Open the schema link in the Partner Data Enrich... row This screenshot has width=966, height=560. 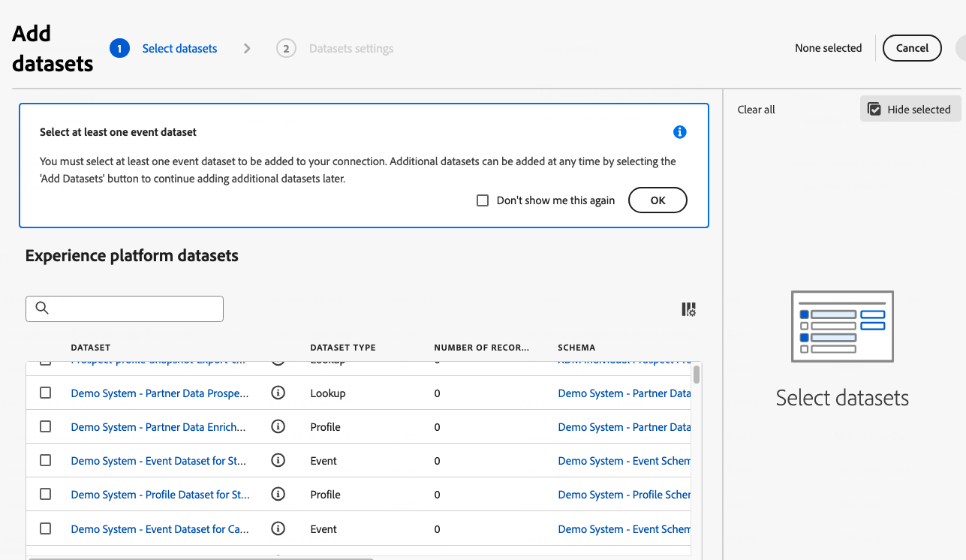(x=624, y=427)
